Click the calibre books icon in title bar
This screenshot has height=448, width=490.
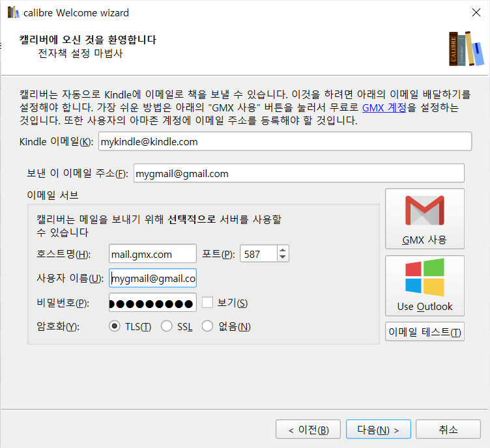click(x=13, y=12)
